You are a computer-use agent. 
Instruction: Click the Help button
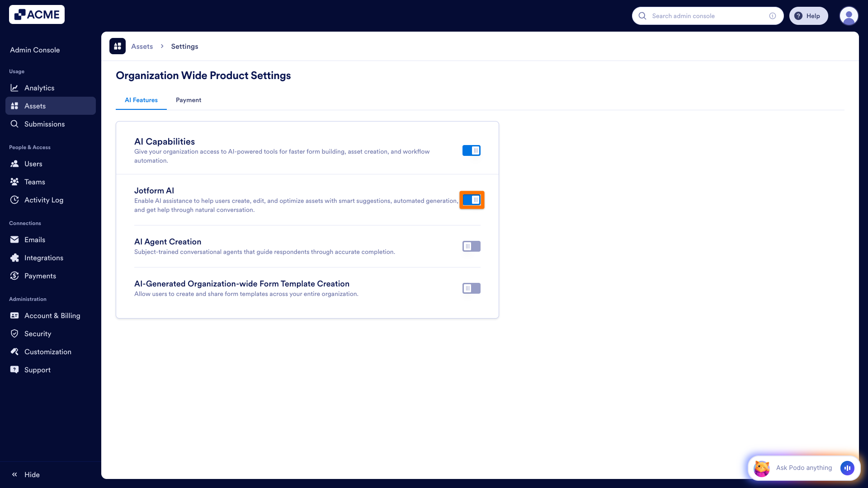(808, 15)
